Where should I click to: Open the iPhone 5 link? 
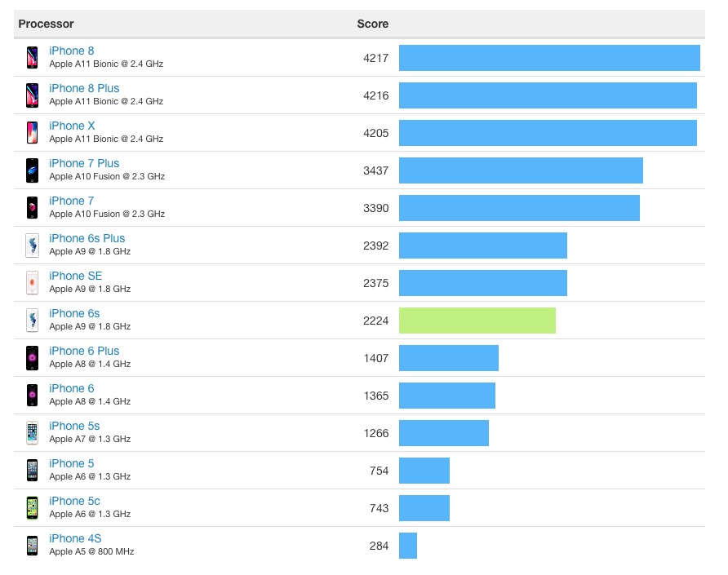(71, 463)
